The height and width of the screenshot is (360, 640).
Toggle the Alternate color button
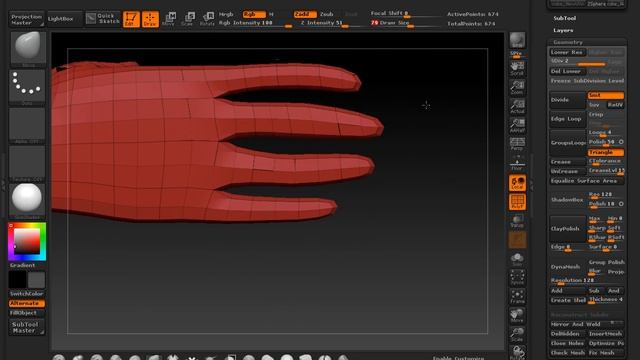click(x=27, y=303)
